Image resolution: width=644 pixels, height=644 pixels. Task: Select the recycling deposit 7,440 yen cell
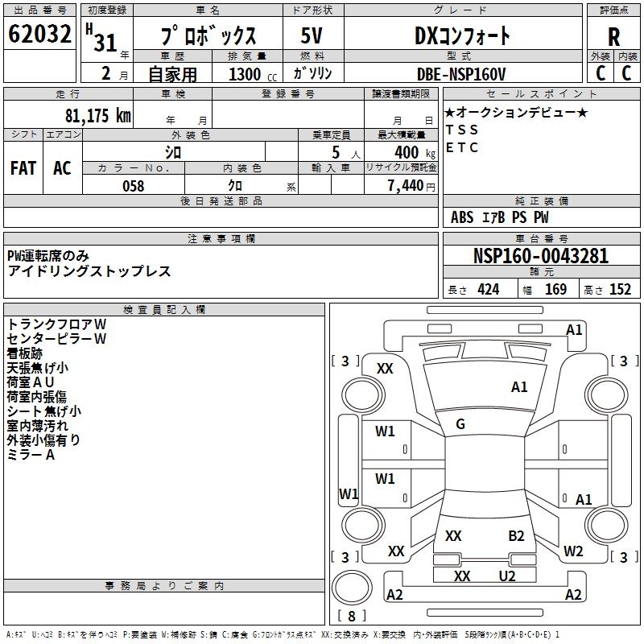(x=401, y=185)
